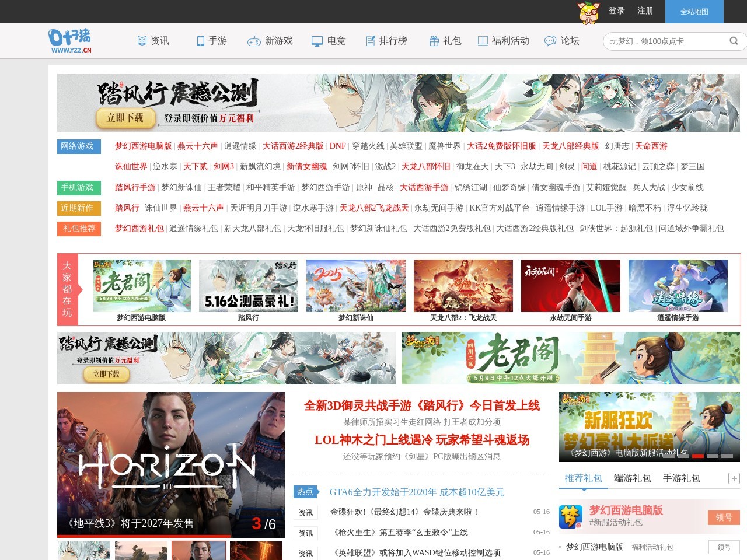Click orange 领号 button for 梦幻西游电脑版
This screenshot has width=747, height=560.
[x=724, y=517]
